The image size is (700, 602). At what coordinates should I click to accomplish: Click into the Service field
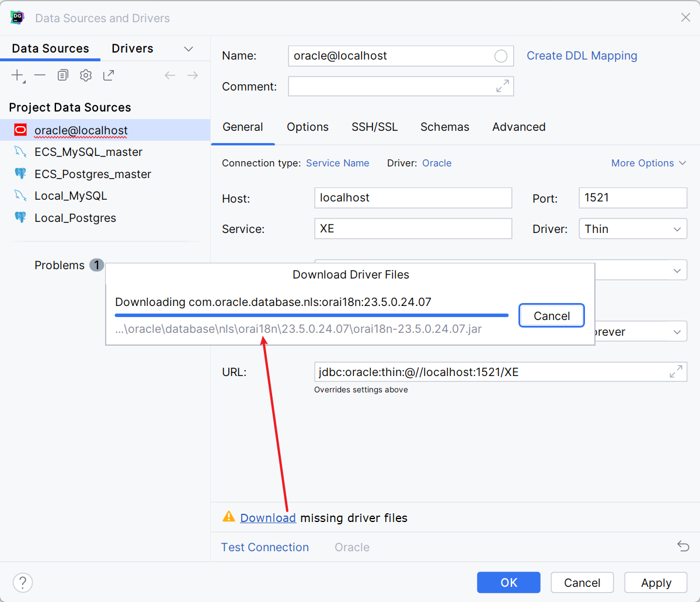point(413,229)
